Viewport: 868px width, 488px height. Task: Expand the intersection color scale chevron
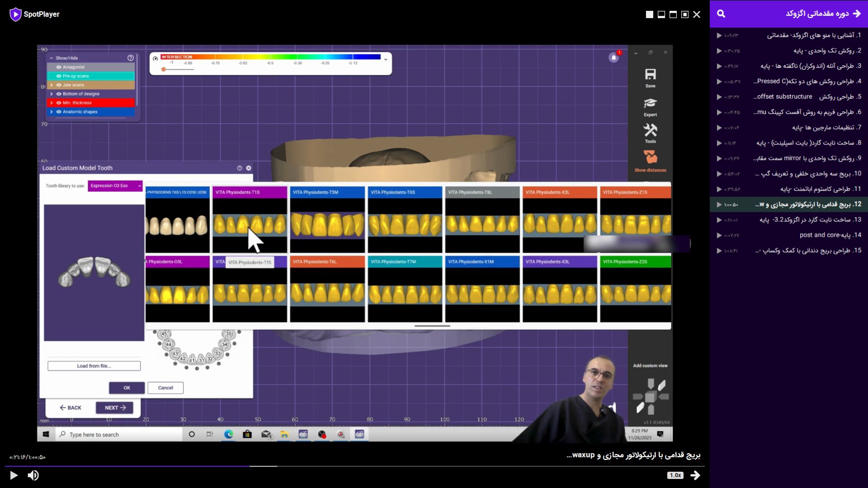coord(386,59)
